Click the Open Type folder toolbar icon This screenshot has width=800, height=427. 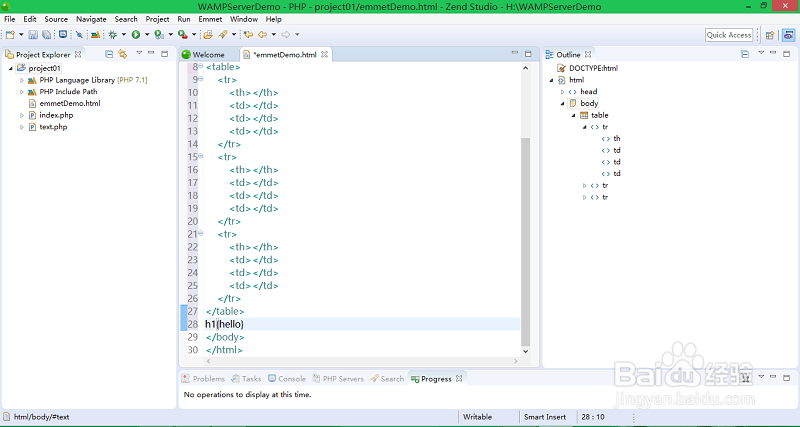point(208,35)
